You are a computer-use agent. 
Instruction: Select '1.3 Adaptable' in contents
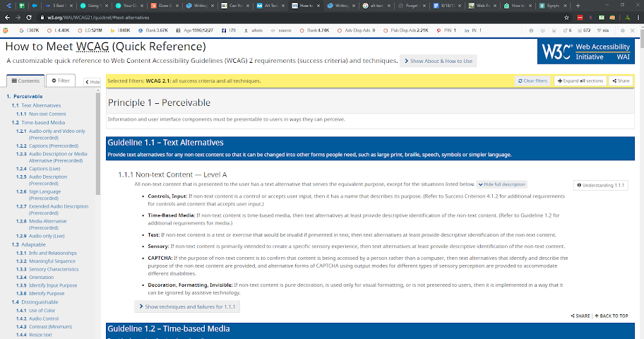(28, 244)
